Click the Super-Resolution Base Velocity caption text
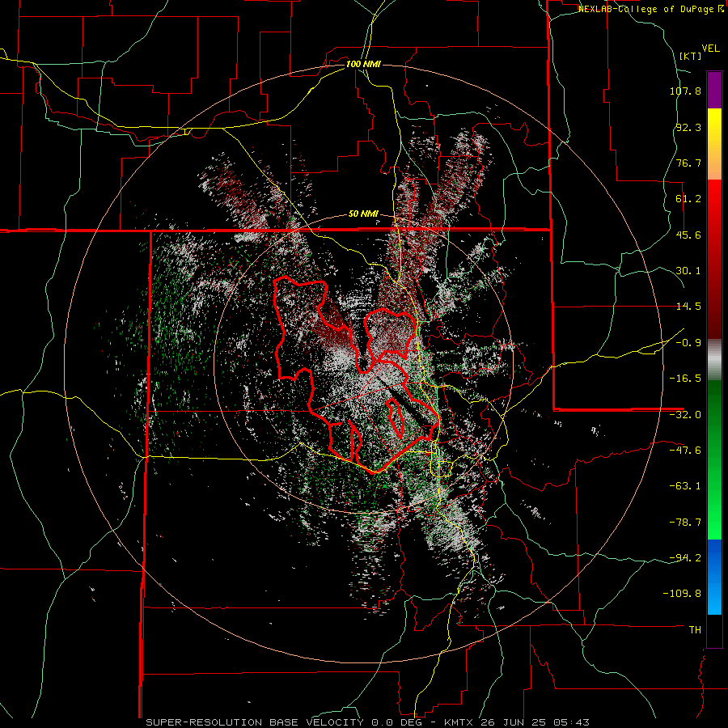 click(x=368, y=722)
